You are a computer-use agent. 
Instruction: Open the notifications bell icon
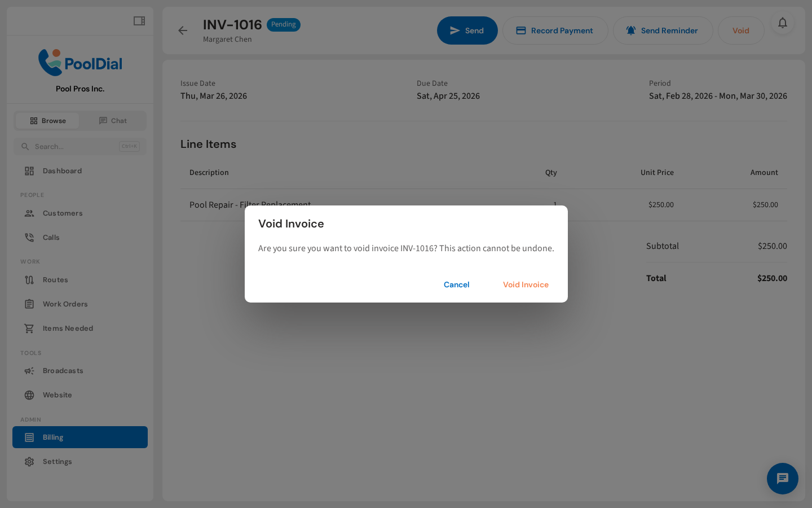click(x=782, y=23)
